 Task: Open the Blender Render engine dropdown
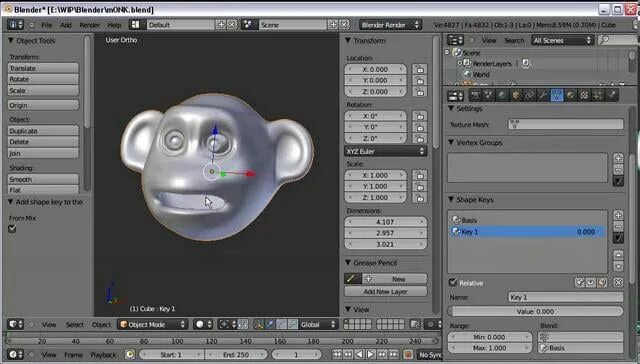tap(390, 25)
